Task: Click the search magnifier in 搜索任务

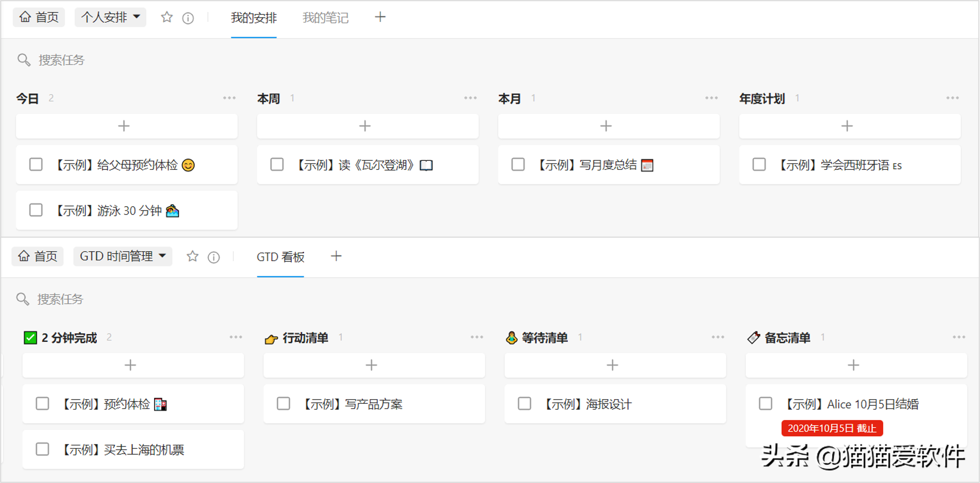Action: pyautogui.click(x=23, y=60)
